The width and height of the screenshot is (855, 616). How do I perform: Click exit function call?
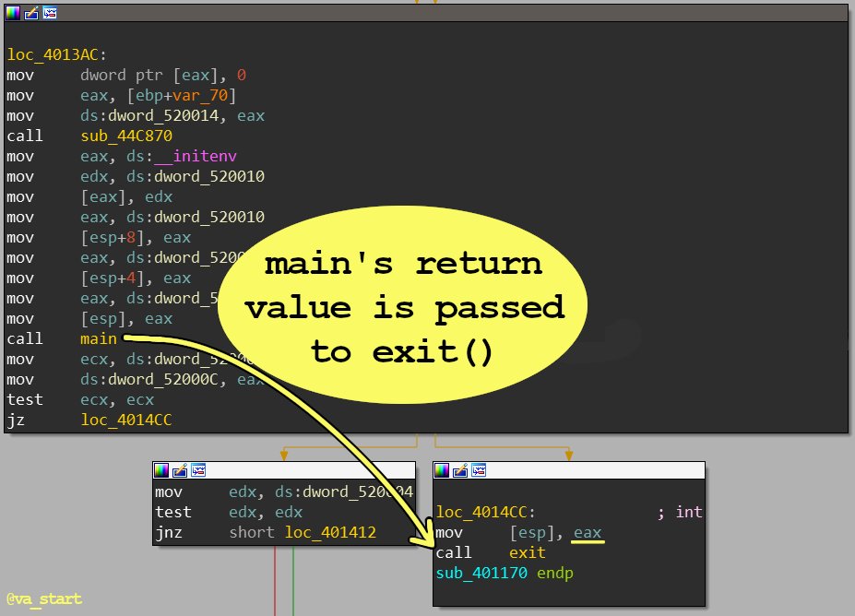coord(528,552)
